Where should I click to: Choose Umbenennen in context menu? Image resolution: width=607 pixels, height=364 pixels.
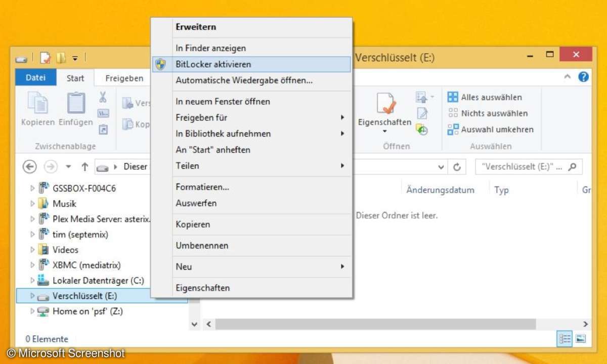click(x=251, y=245)
